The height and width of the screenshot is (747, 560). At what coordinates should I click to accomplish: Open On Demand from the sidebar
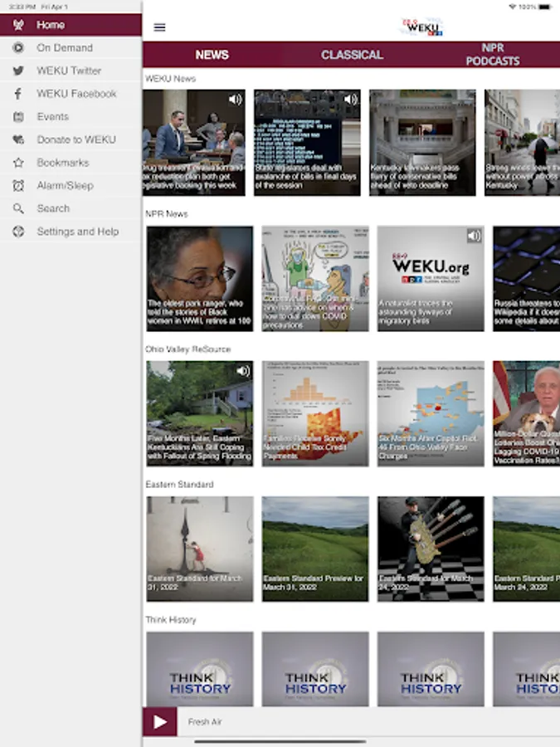pos(71,47)
